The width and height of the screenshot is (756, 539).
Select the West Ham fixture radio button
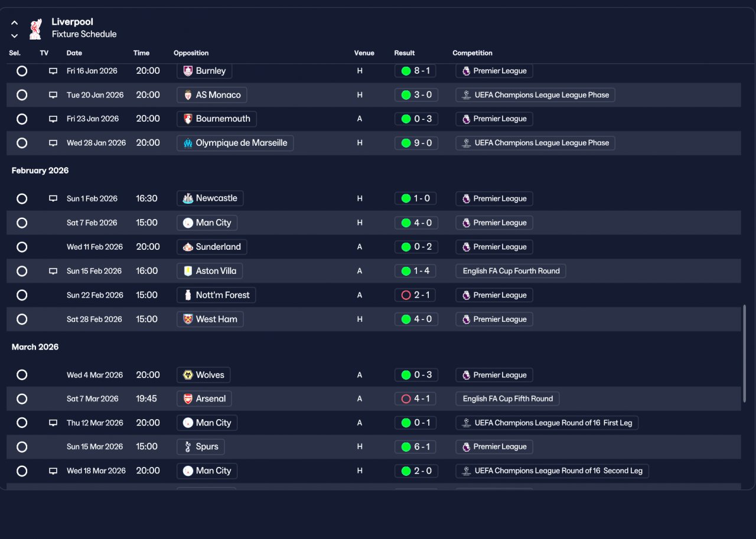[22, 319]
